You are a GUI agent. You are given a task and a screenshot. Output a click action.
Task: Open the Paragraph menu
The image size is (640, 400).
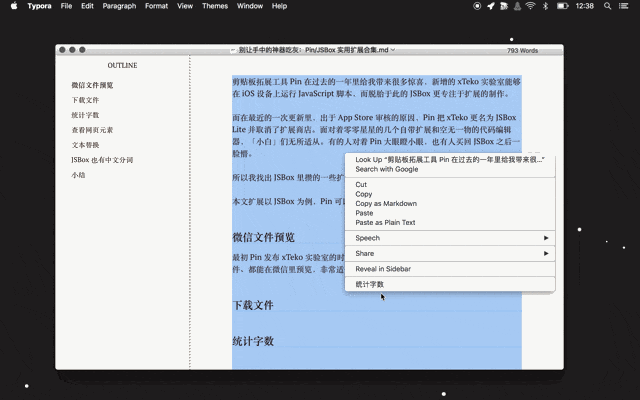click(119, 6)
